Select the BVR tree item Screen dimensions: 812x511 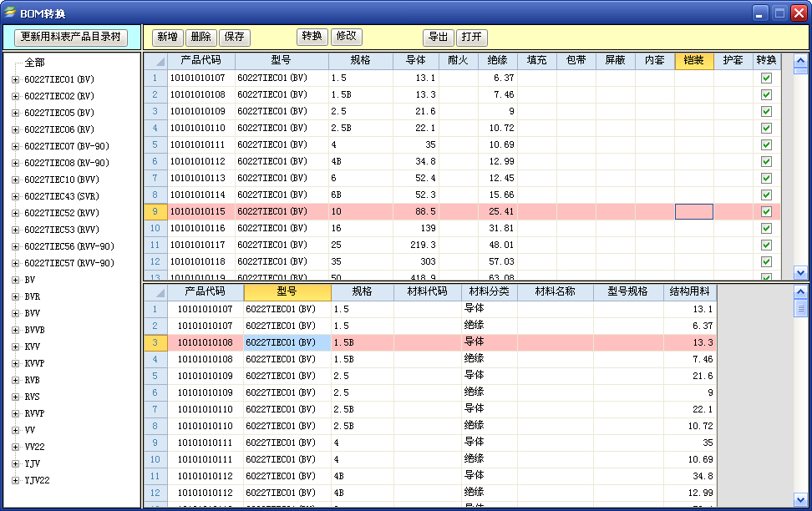(x=32, y=296)
